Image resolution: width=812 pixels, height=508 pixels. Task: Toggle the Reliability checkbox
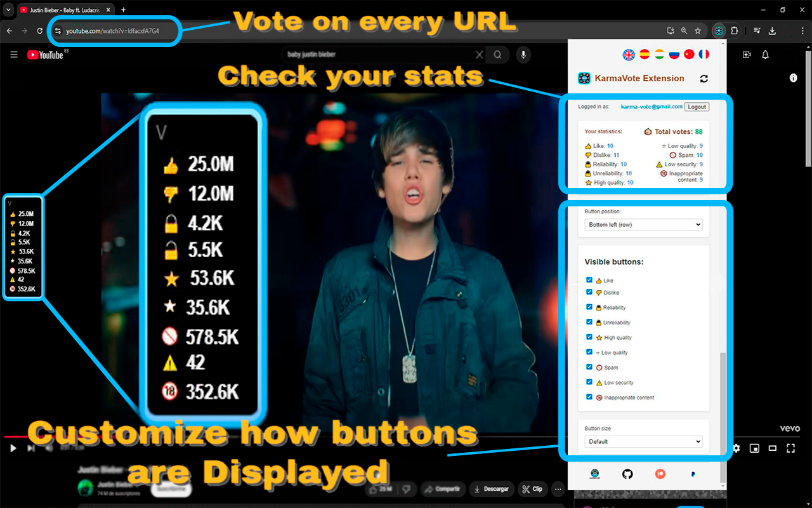[589, 307]
